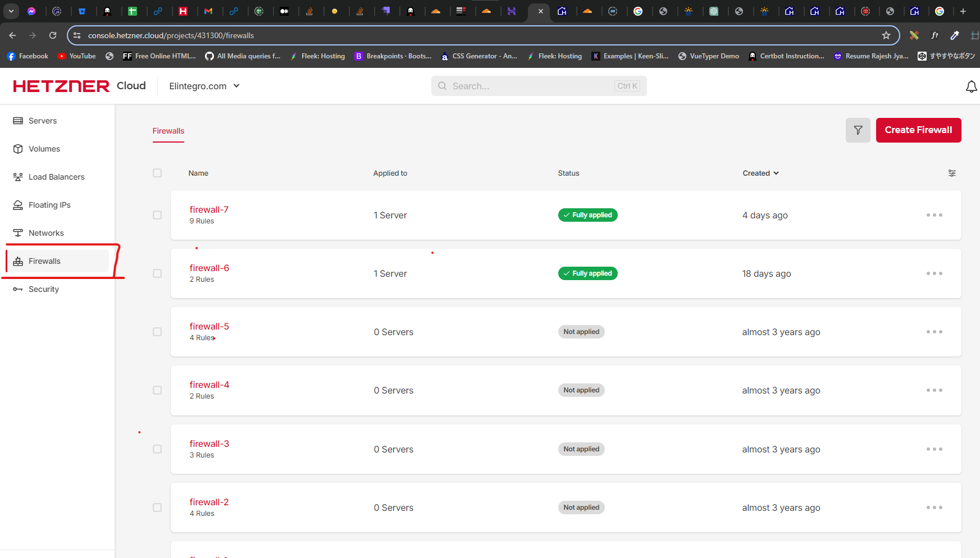Open actions menu for firewall-5
Screen dimensions: 980x558
935,332
